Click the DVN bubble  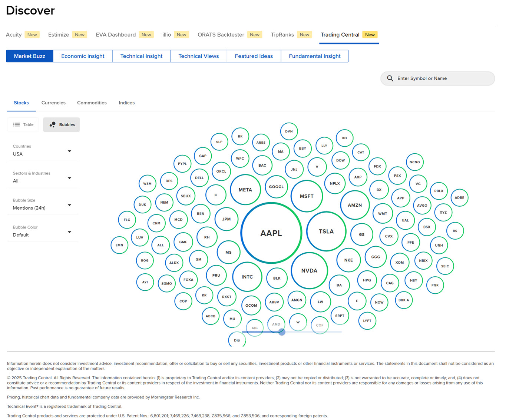point(289,131)
